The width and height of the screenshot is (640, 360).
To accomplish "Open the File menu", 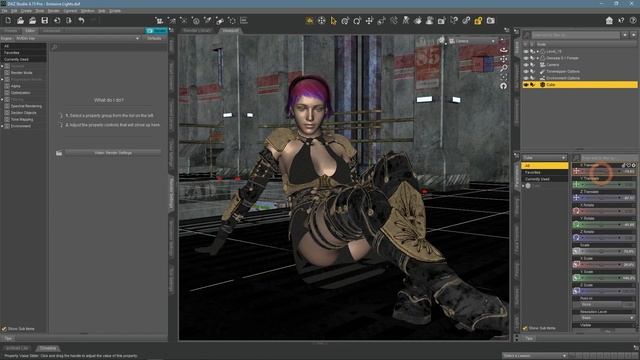I will click(x=4, y=11).
